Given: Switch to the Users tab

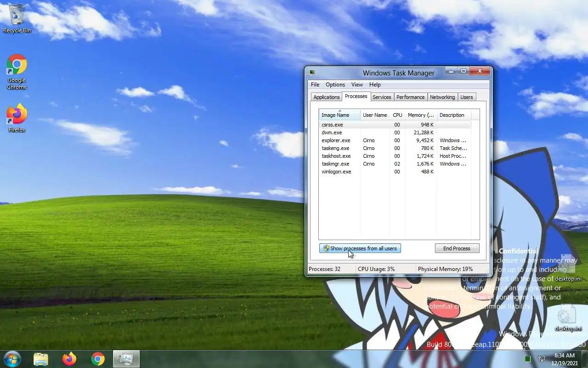Looking at the screenshot, I should pos(467,97).
